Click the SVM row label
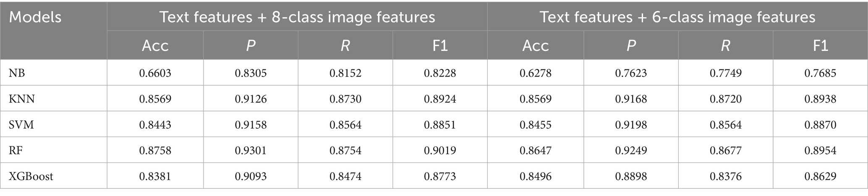This screenshot has height=196, width=868. point(21,124)
